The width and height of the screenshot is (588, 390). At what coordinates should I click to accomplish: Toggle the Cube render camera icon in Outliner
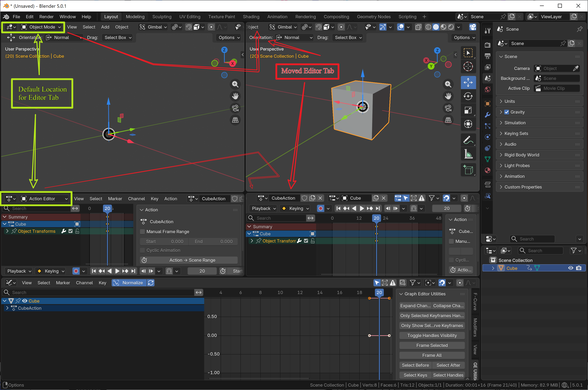(x=579, y=268)
